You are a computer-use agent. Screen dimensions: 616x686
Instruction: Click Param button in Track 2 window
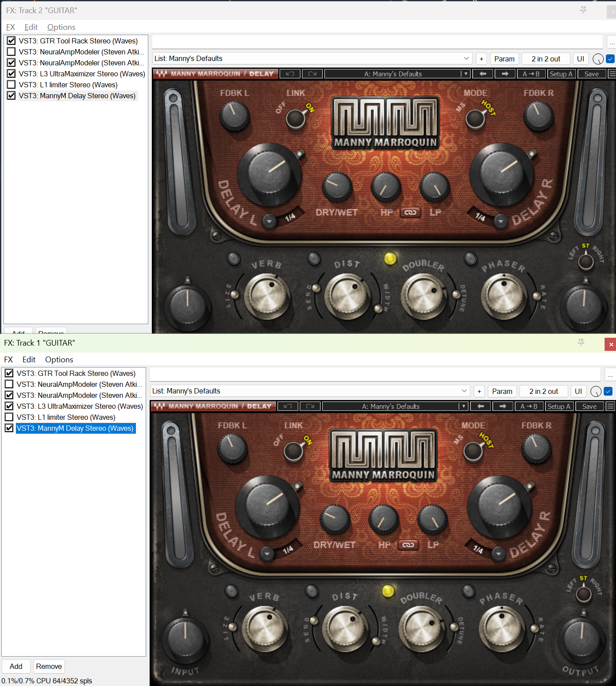click(505, 59)
